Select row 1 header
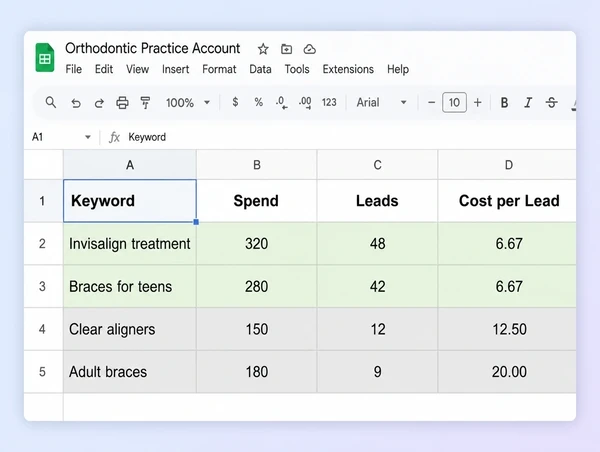This screenshot has height=452, width=600. pos(43,201)
